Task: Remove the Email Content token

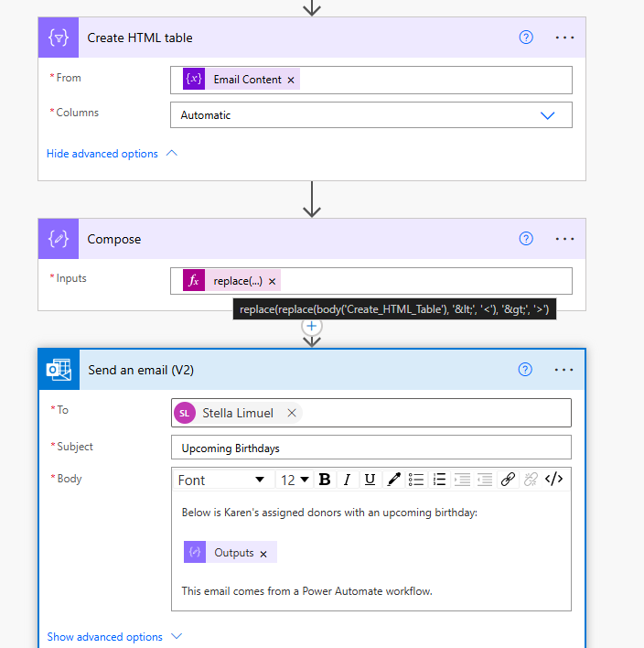Action: pyautogui.click(x=291, y=81)
